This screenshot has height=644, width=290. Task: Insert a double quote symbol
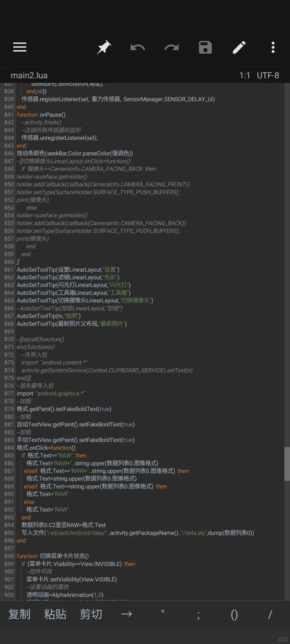pyautogui.click(x=163, y=612)
